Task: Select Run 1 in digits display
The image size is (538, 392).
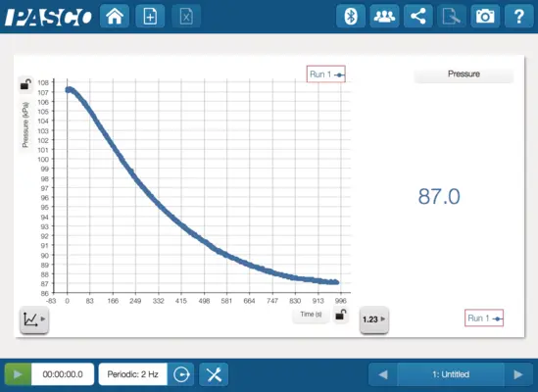Action: pyautogui.click(x=484, y=318)
